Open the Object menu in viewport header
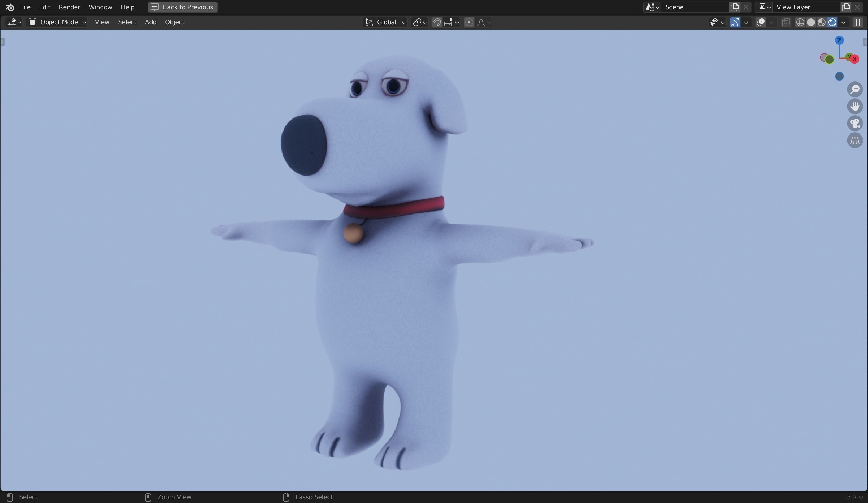 [x=175, y=22]
